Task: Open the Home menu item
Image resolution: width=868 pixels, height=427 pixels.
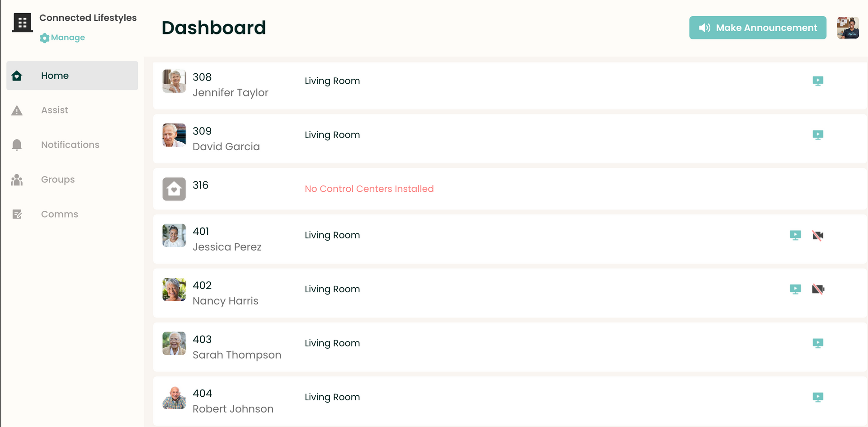Action: (72, 76)
